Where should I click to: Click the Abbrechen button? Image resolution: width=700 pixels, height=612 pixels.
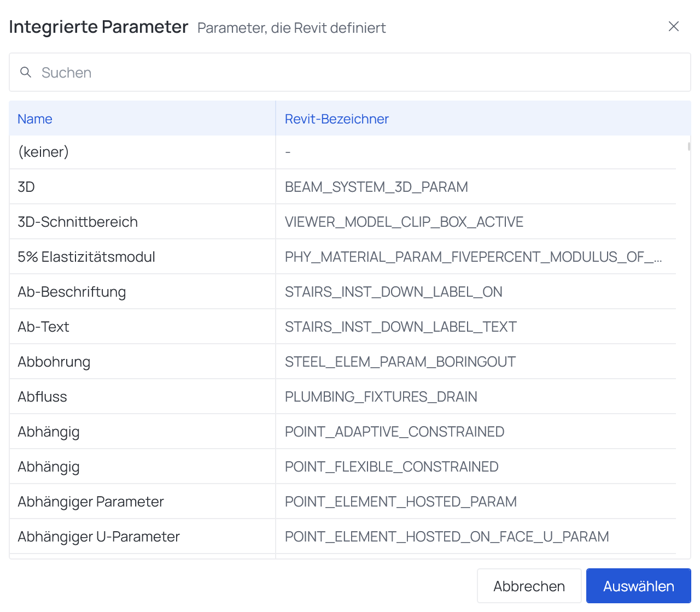coord(529,586)
